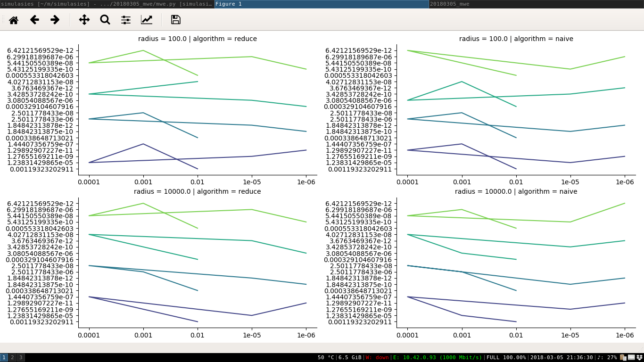
Task: Toggle the pan/zoom navigation tool
Action: (x=84, y=20)
